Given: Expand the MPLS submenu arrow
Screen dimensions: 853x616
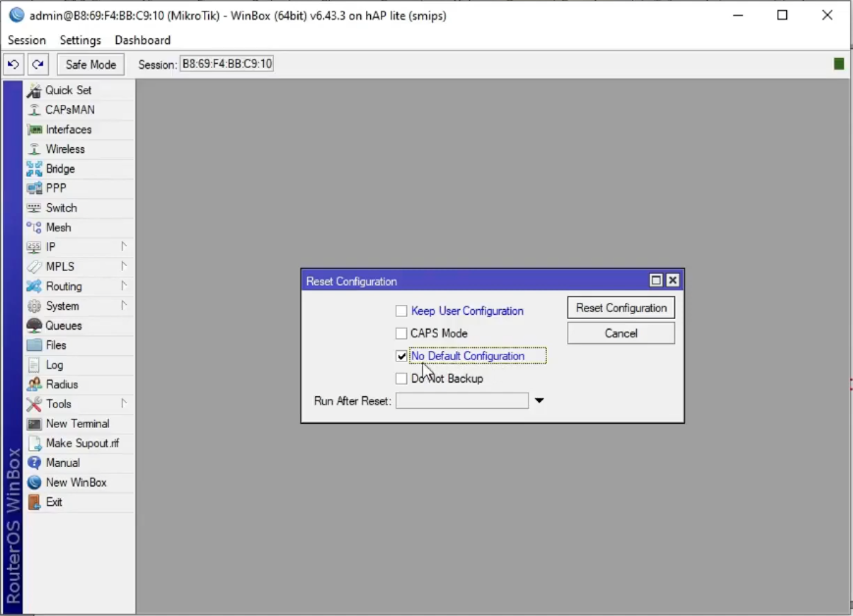Looking at the screenshot, I should (124, 266).
